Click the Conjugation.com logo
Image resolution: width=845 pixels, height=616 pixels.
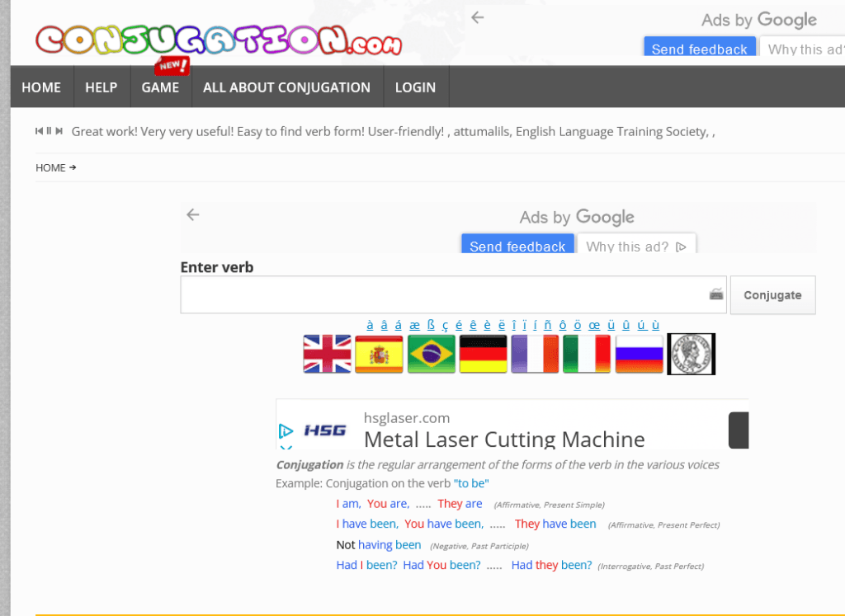coord(219,40)
